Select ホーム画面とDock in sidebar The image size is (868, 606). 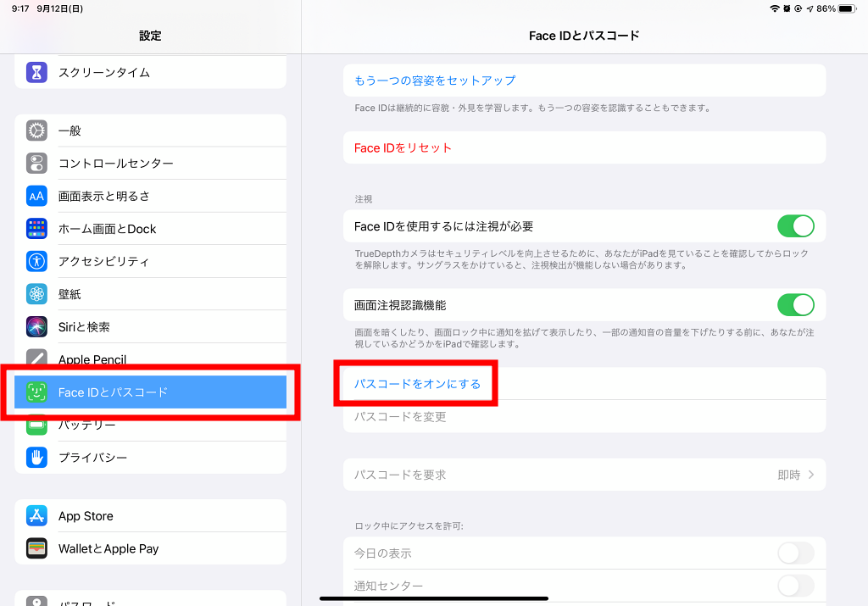coord(151,229)
